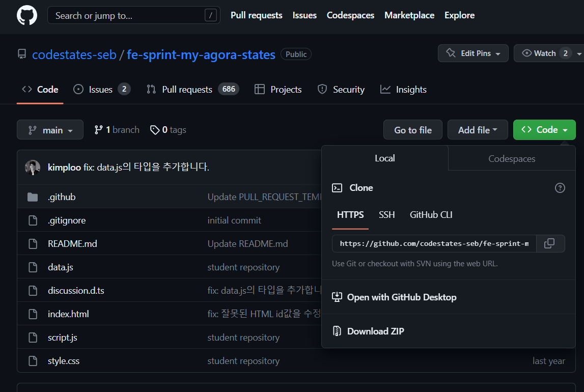
Task: Select the GitHub CLI clone option
Action: tap(431, 215)
